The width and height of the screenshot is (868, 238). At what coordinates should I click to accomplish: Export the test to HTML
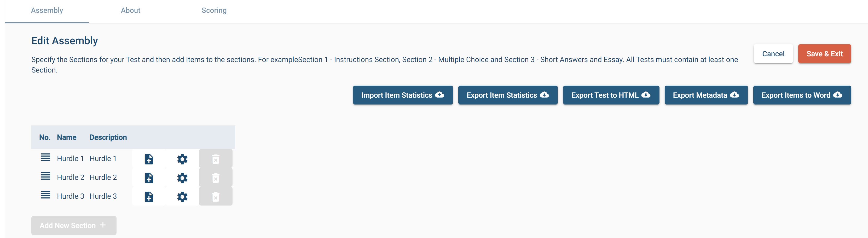611,95
